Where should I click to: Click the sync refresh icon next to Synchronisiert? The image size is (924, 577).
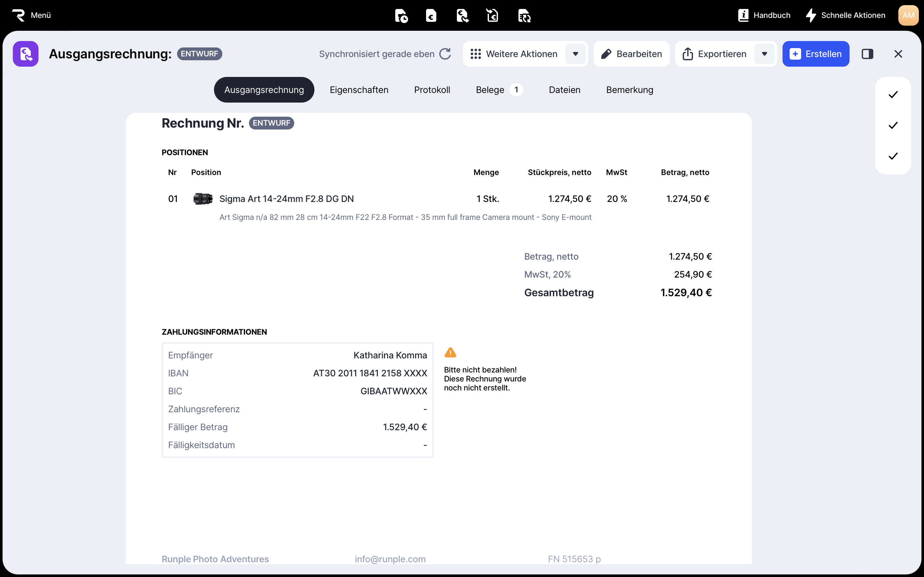click(x=445, y=54)
